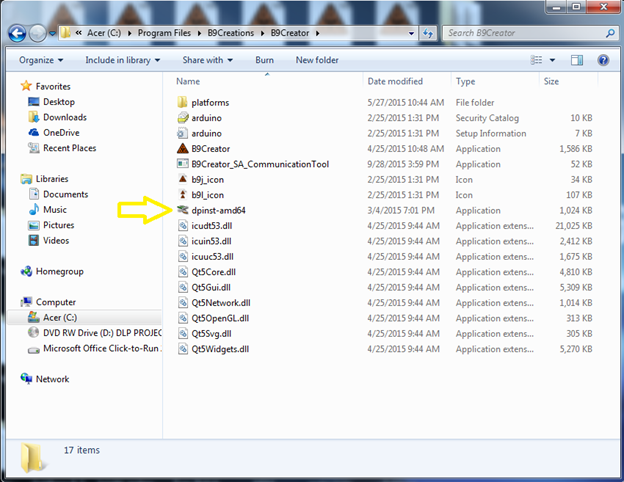Select the icuin53.dll file name

point(211,241)
